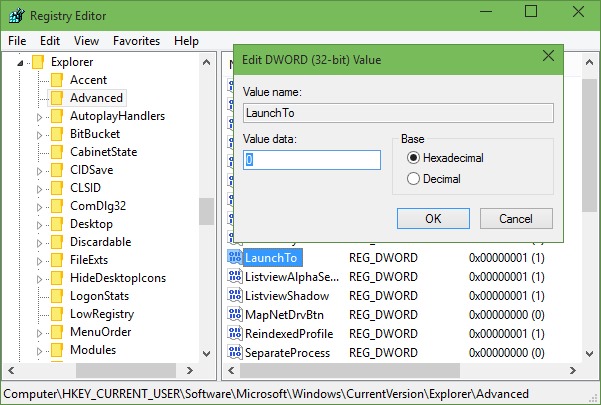
Task: Open the Help menu
Action: click(186, 41)
